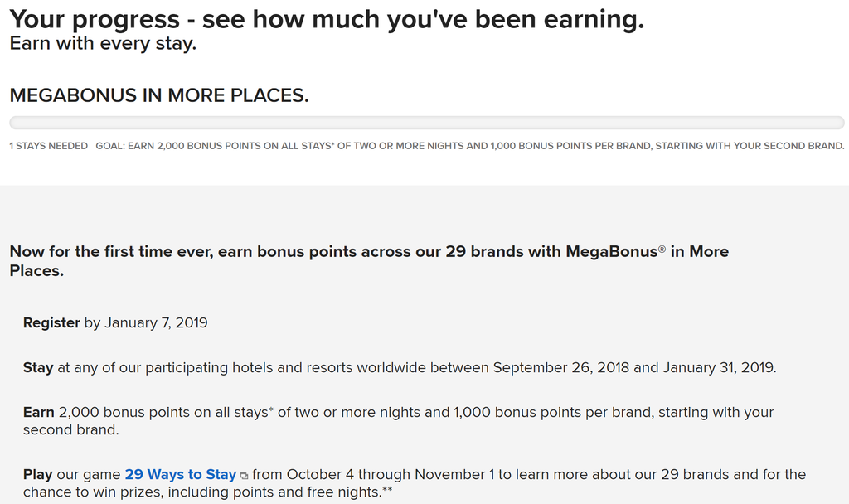Viewport: 849px width, 504px height.
Task: Click the external link icon after 29 Ways to Stay
Action: pos(245,476)
